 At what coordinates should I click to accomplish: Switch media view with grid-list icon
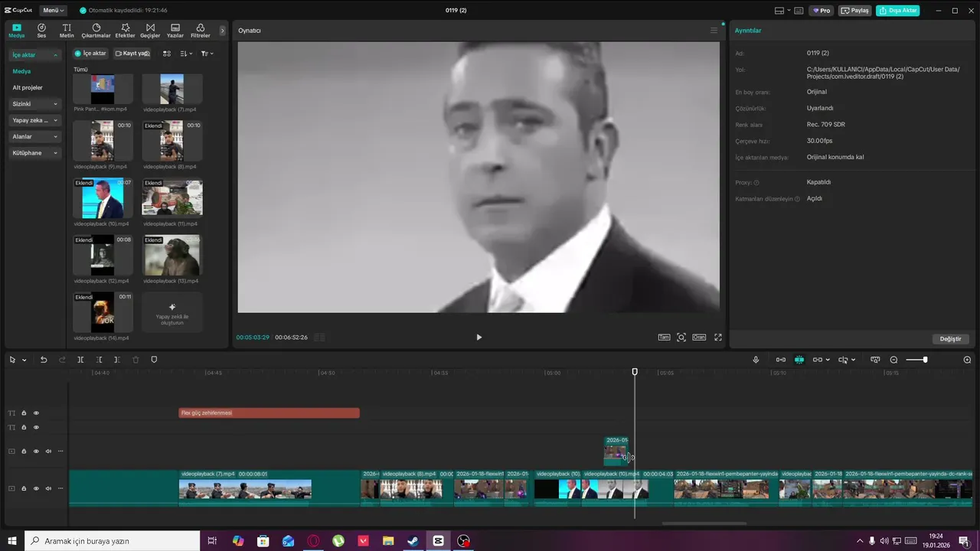click(x=166, y=54)
